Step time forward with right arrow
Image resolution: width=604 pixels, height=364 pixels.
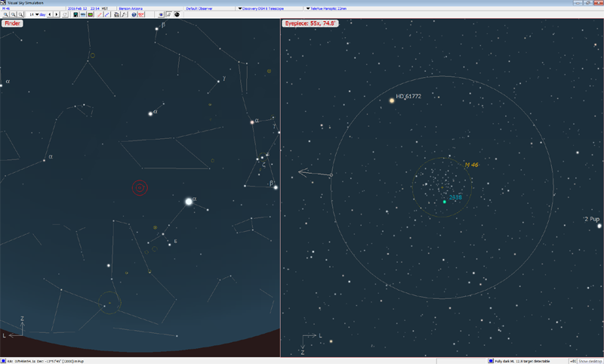pos(57,14)
